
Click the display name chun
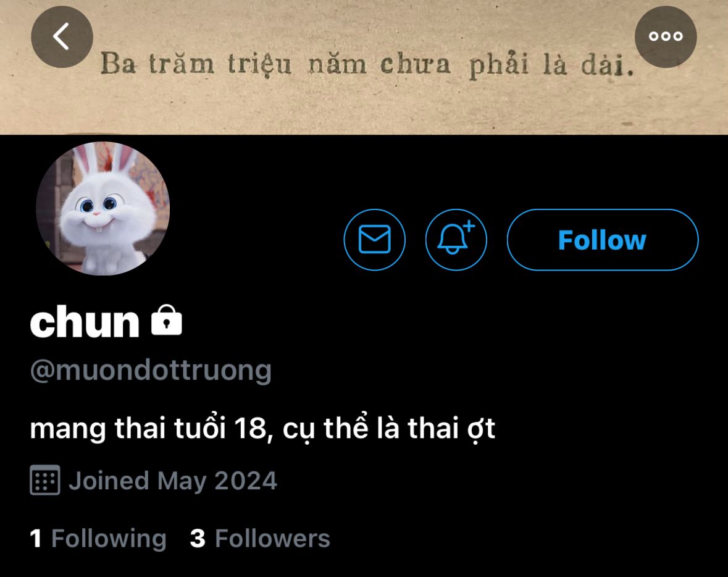[x=85, y=321]
